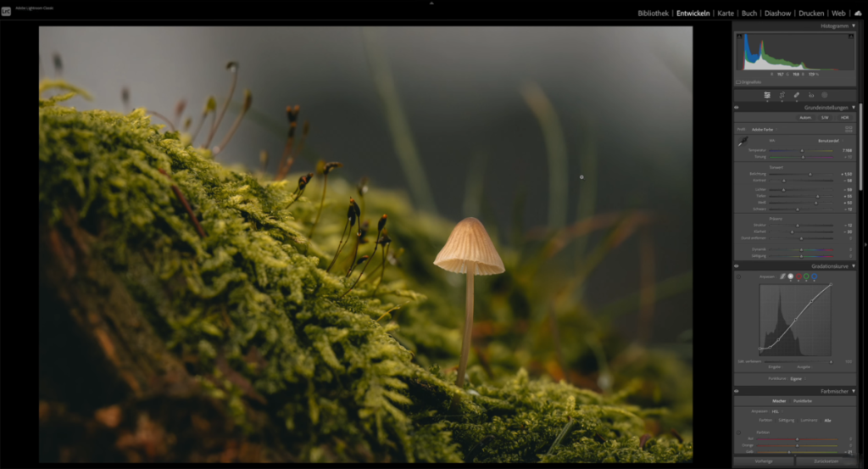Activate tone curve targeted adjustment tool

point(739,276)
